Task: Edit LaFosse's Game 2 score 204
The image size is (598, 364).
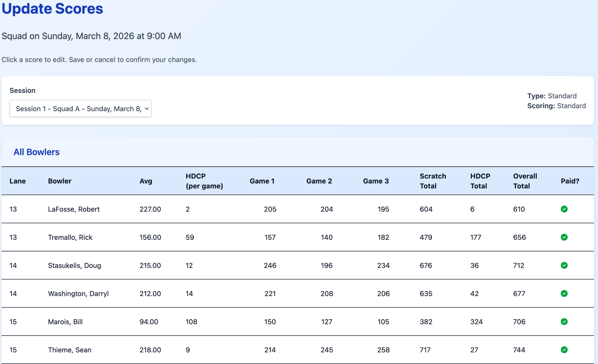Action: coord(327,209)
